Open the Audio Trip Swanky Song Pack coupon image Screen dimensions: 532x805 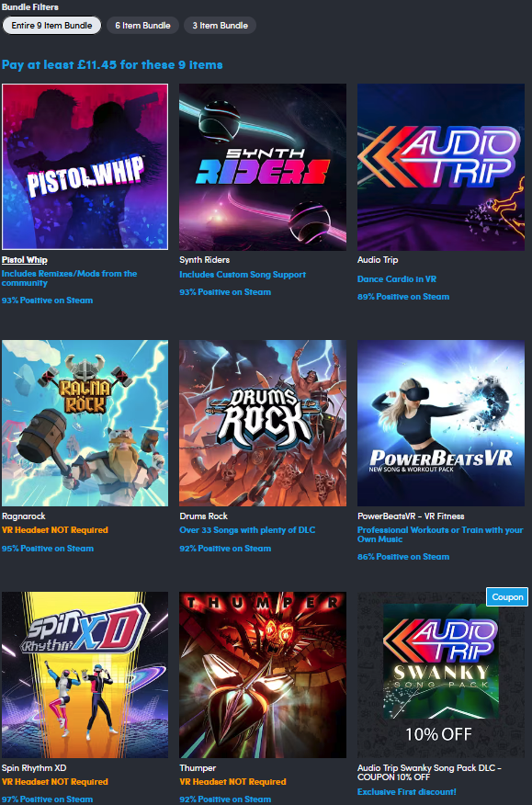point(441,675)
